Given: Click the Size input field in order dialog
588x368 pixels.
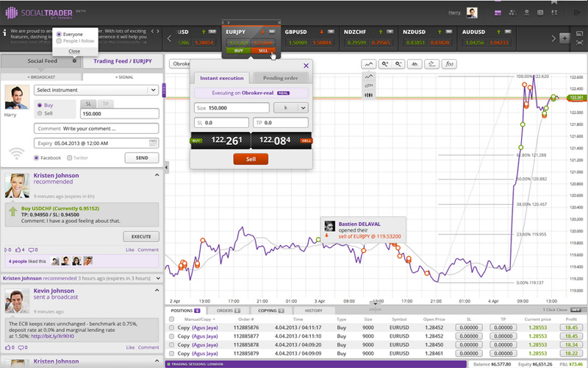Looking at the screenshot, I should pyautogui.click(x=232, y=107).
